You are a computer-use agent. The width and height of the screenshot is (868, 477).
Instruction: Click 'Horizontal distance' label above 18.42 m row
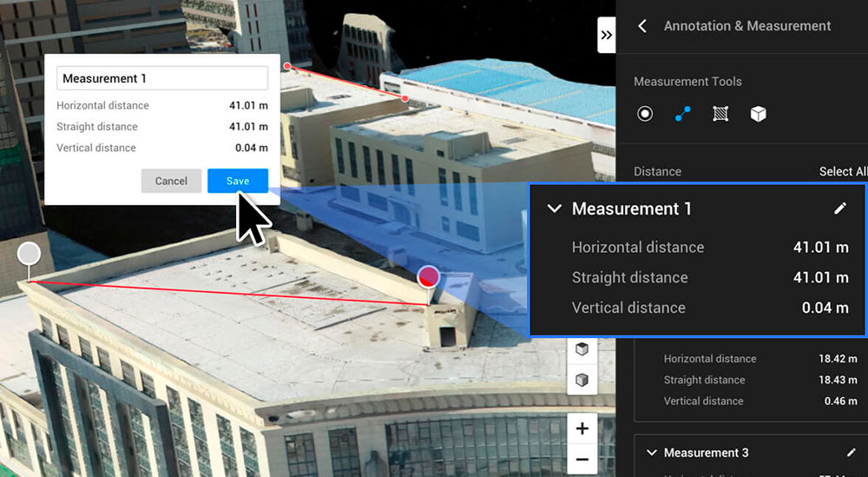[x=710, y=359]
